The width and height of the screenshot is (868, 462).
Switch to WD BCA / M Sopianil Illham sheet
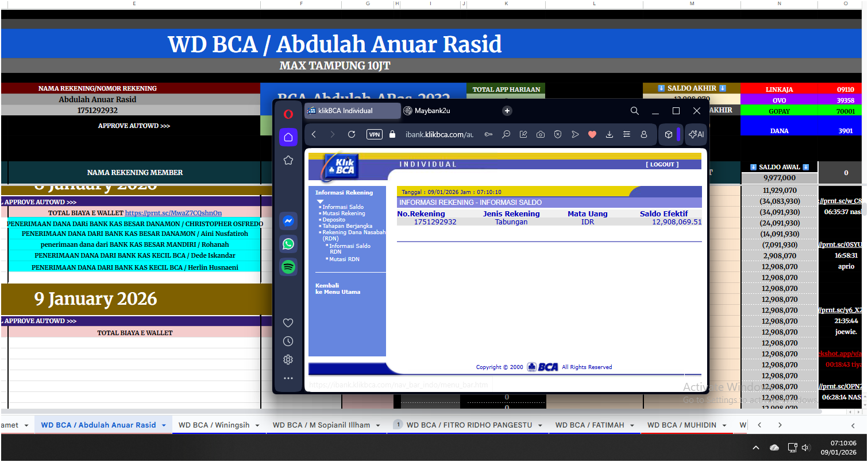coord(322,425)
